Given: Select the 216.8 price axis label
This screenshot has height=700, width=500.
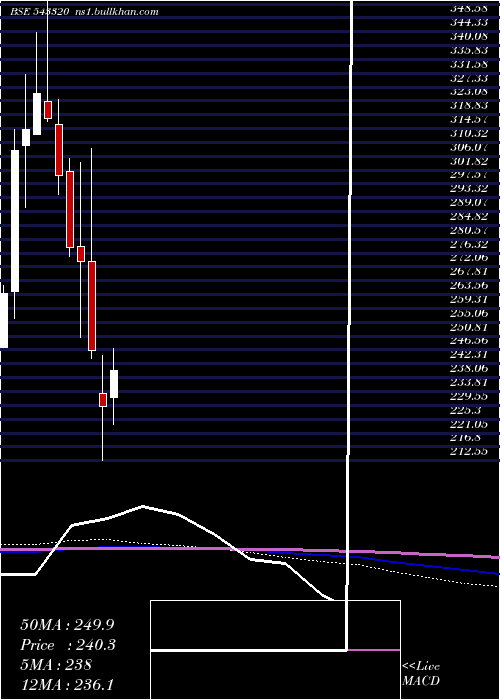Looking at the screenshot, I should click(x=466, y=438).
